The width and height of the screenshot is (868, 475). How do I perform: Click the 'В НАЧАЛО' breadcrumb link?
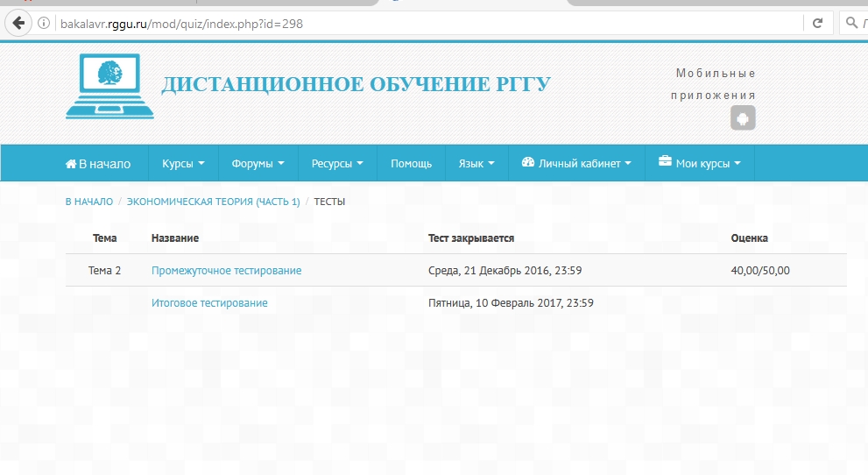click(x=88, y=202)
